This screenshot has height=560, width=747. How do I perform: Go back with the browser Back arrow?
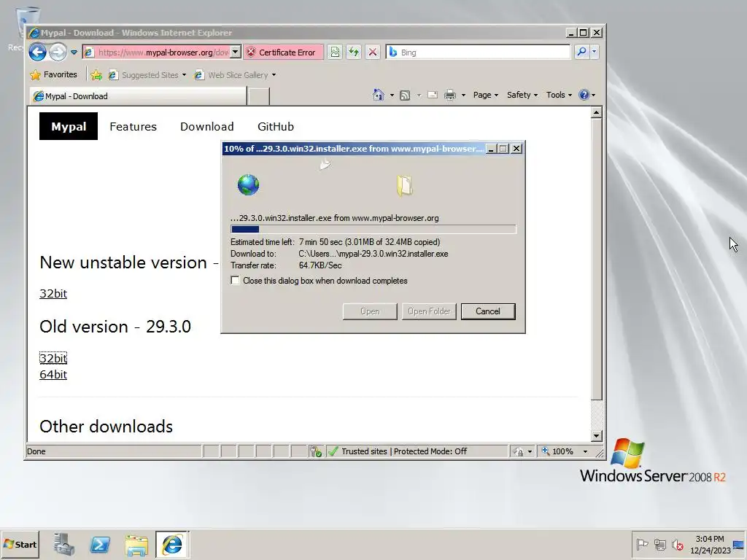37,52
